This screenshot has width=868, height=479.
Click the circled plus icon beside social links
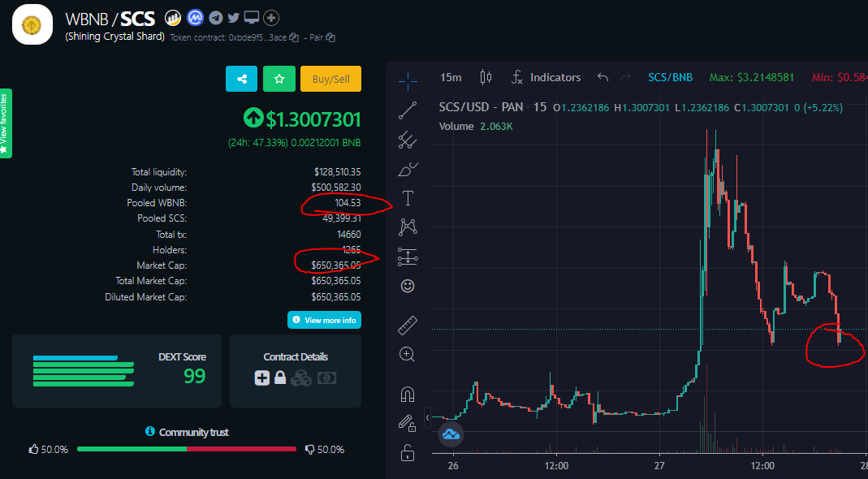coord(270,19)
